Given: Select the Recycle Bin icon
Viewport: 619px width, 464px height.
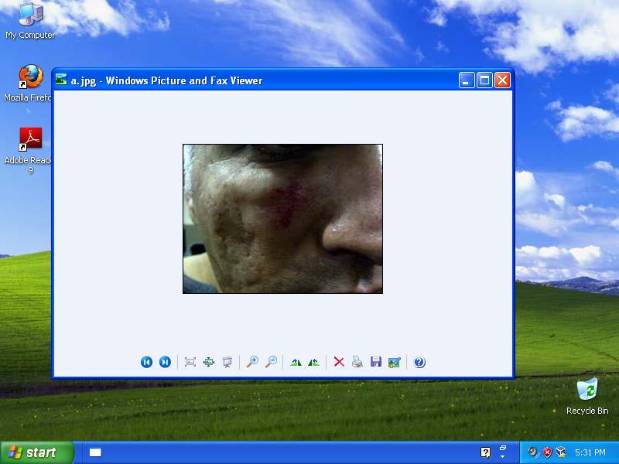Looking at the screenshot, I should coord(587,390).
